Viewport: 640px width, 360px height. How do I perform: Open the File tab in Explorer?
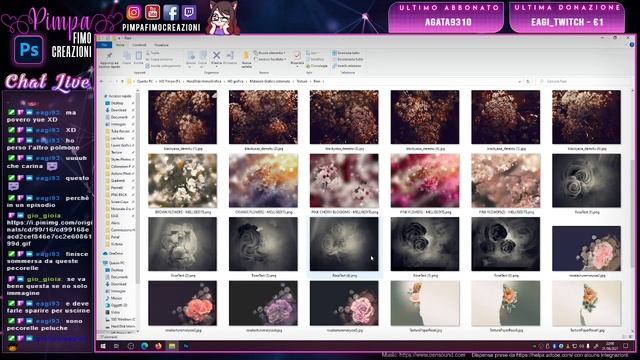[x=104, y=45]
